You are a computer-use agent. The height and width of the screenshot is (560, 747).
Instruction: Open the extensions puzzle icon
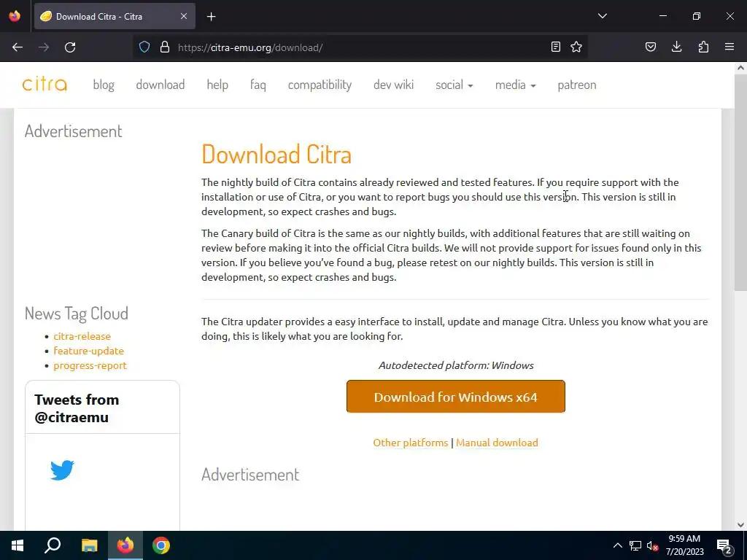coord(703,47)
